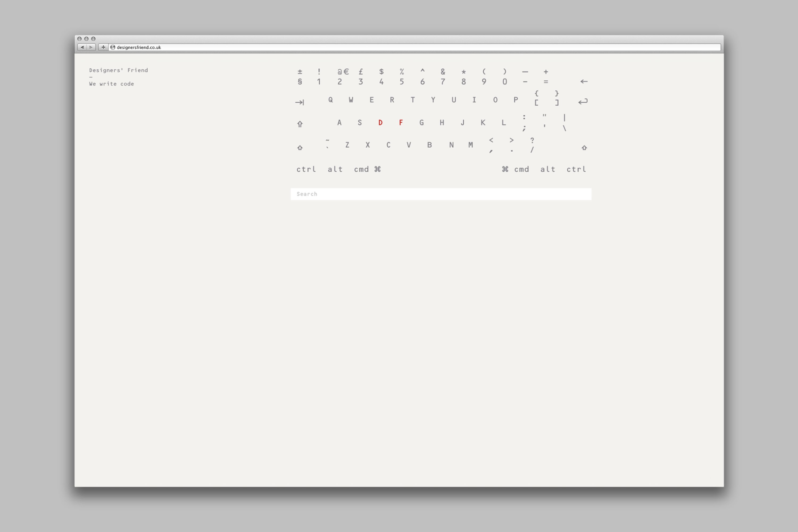Click the 5 % key
This screenshot has height=532, width=798.
402,77
